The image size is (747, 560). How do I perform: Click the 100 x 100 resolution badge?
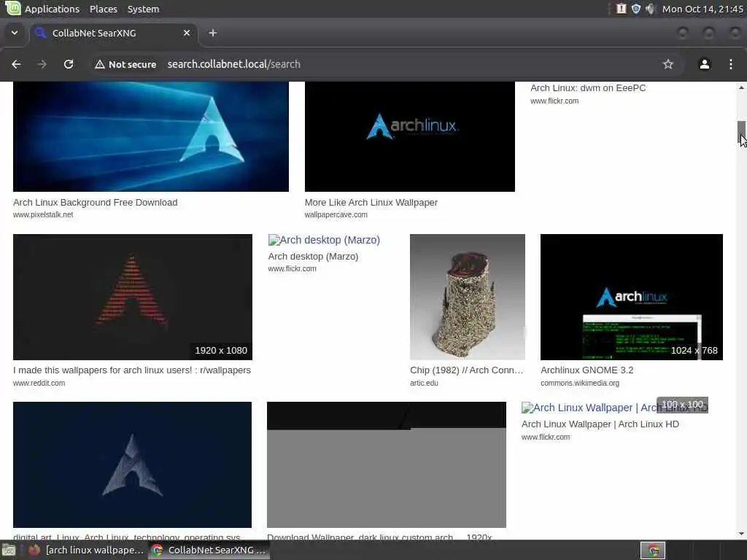point(682,405)
